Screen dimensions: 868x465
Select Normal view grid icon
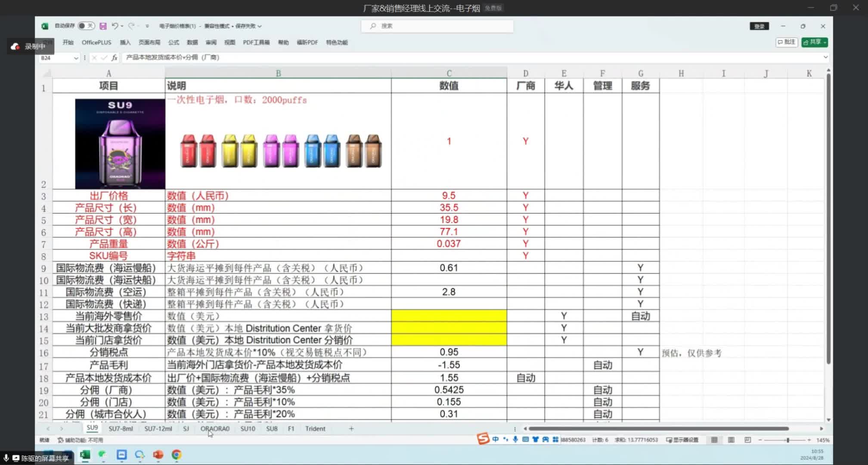coord(714,440)
